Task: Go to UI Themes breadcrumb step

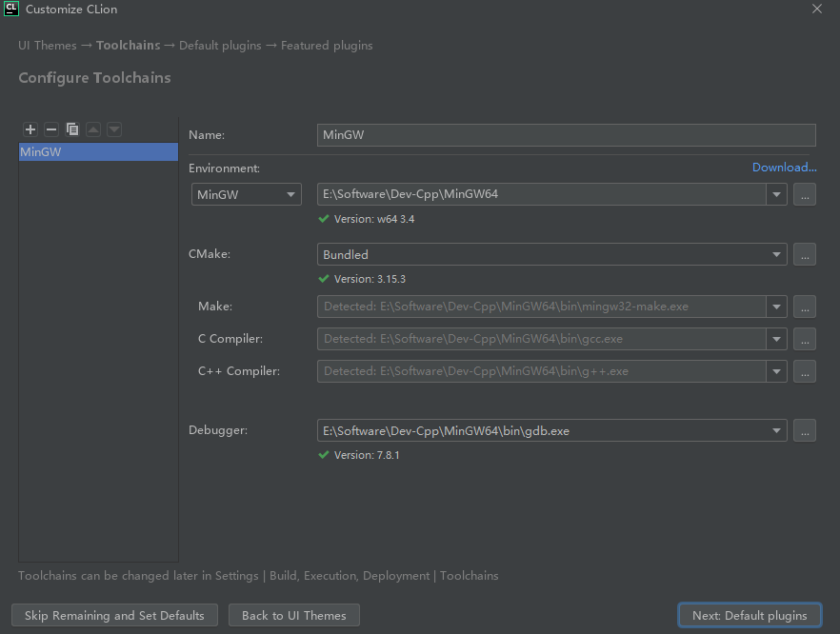Action: pos(48,46)
